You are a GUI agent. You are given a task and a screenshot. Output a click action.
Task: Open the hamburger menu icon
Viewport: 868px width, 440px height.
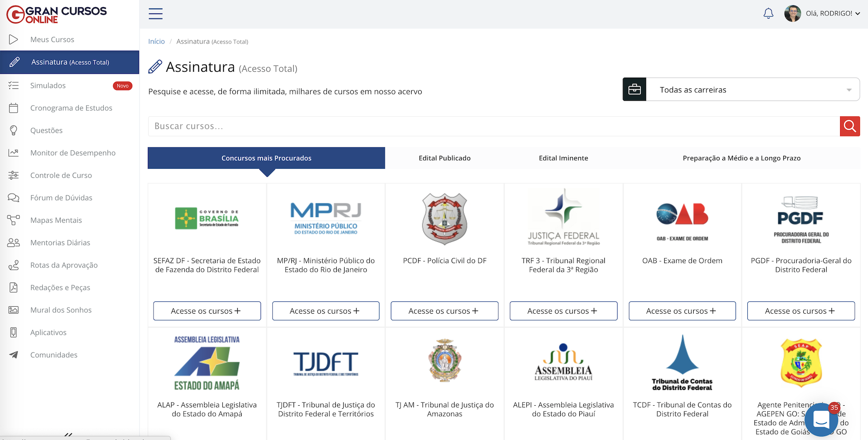pyautogui.click(x=155, y=14)
